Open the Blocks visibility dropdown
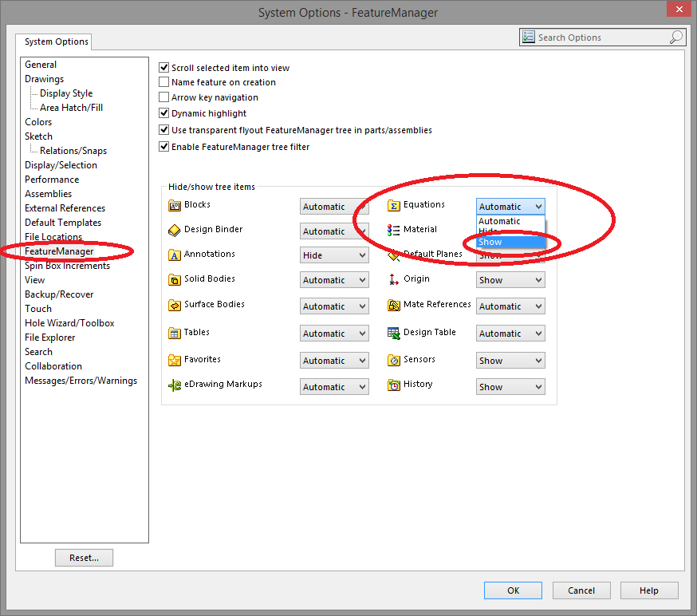The image size is (697, 616). click(334, 207)
